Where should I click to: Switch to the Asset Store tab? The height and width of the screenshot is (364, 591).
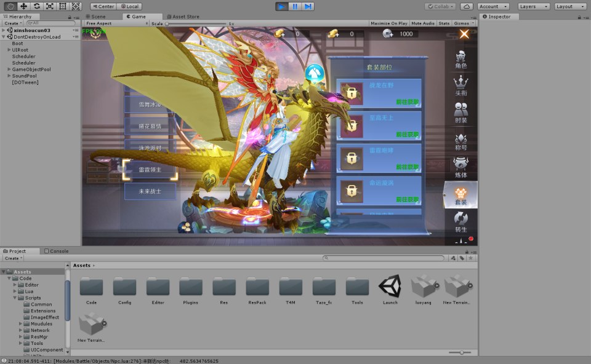[183, 17]
